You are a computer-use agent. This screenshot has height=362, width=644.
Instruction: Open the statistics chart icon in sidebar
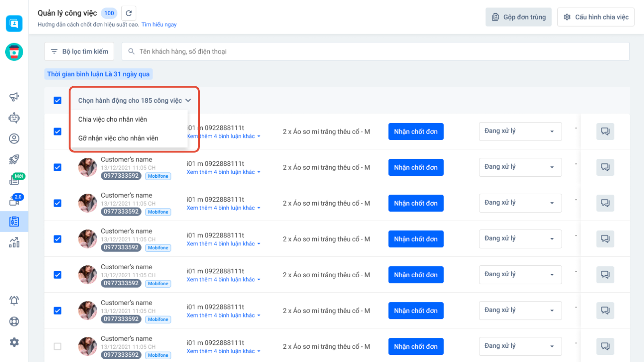click(x=14, y=243)
